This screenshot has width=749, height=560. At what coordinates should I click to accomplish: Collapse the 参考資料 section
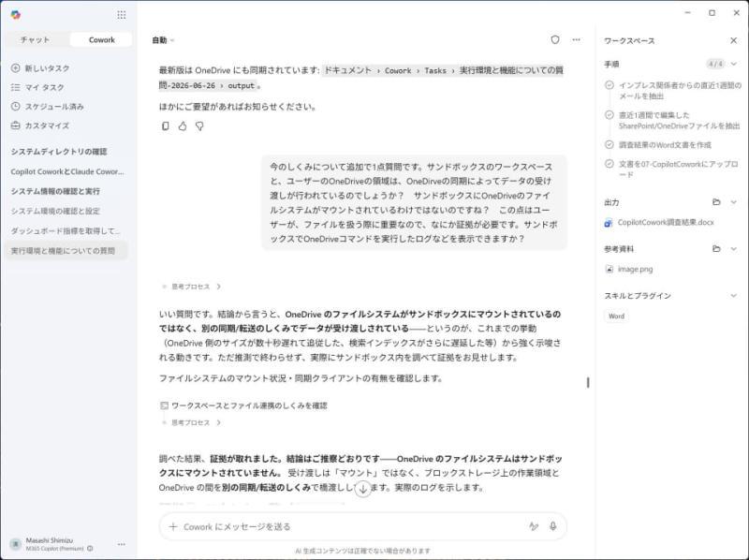(x=734, y=248)
